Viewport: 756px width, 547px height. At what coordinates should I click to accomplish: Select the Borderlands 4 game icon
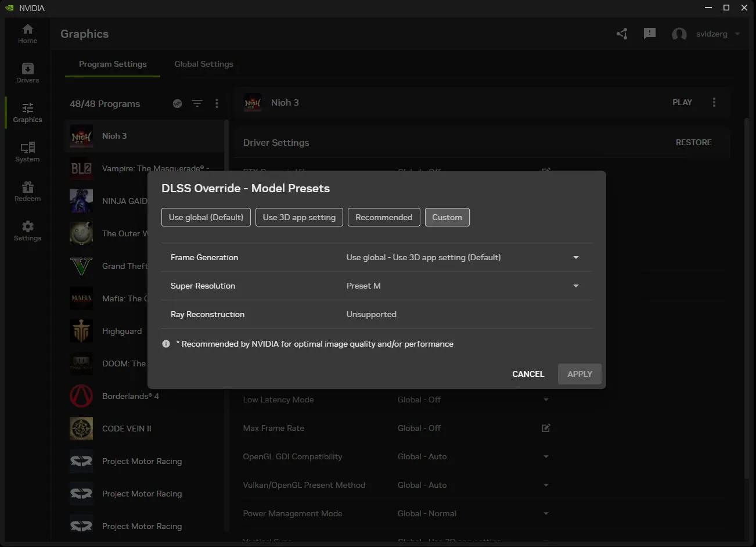pos(81,396)
